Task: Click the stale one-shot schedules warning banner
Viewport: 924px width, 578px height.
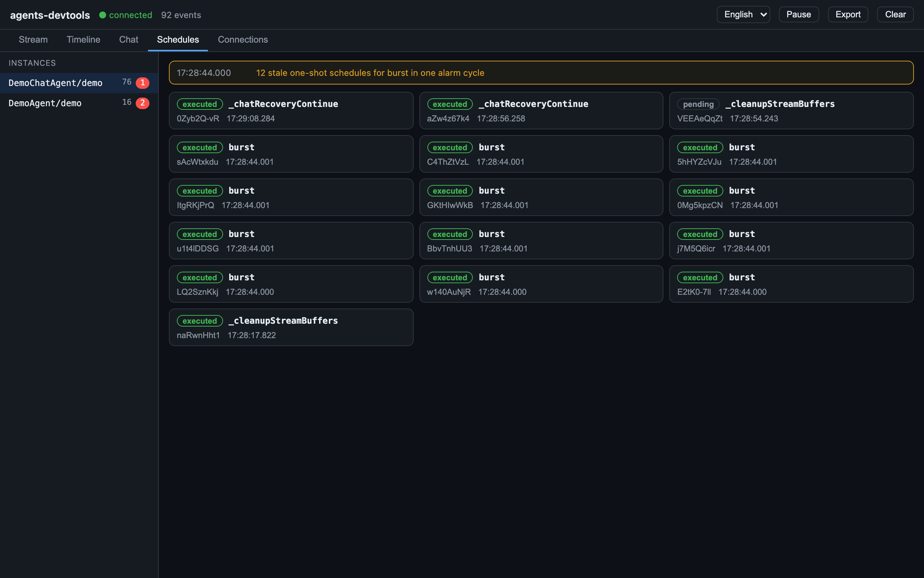Action: click(541, 73)
